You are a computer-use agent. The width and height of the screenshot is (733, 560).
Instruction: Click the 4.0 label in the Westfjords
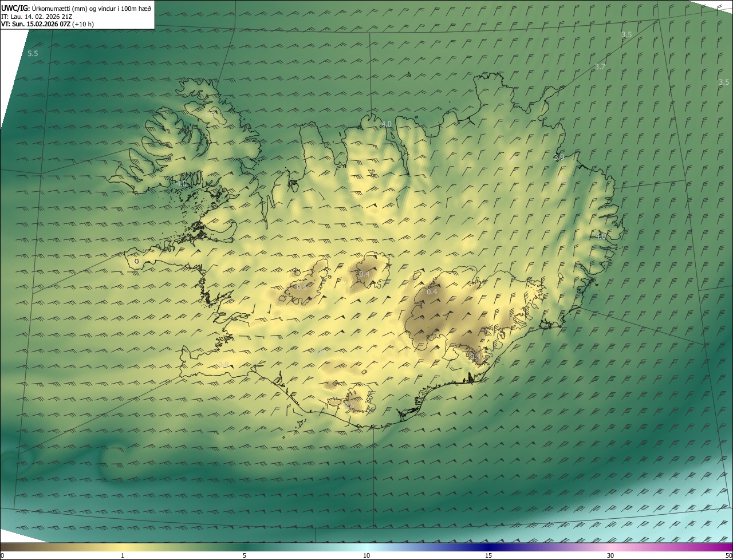pos(182,184)
